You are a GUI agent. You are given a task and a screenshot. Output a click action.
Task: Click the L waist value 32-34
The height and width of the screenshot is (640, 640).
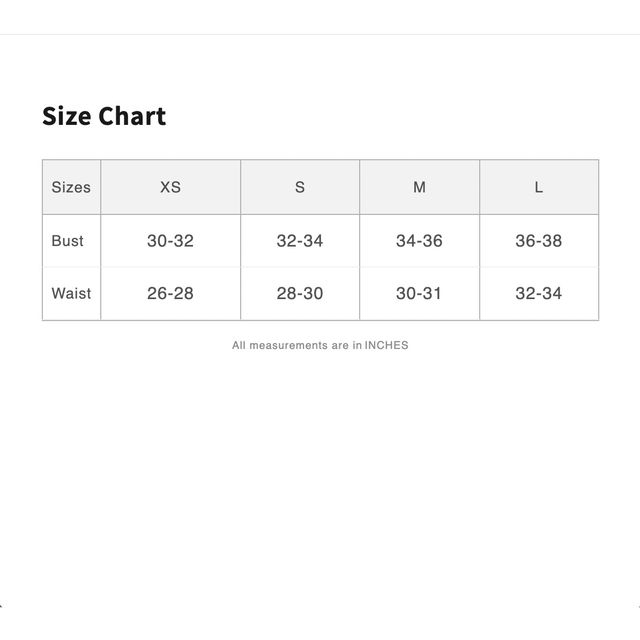[539, 293]
